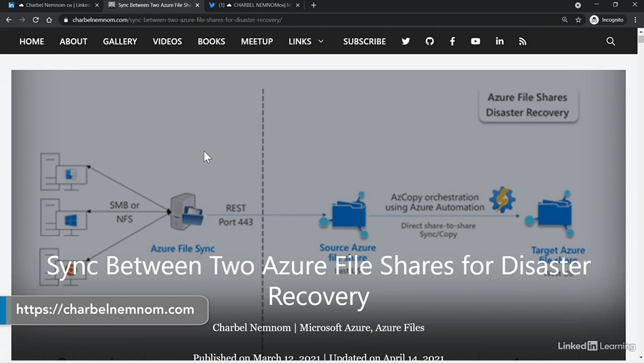Switch to the Charbel Nemnom LinkedIn tab
This screenshot has width=644, height=363.
click(x=54, y=5)
